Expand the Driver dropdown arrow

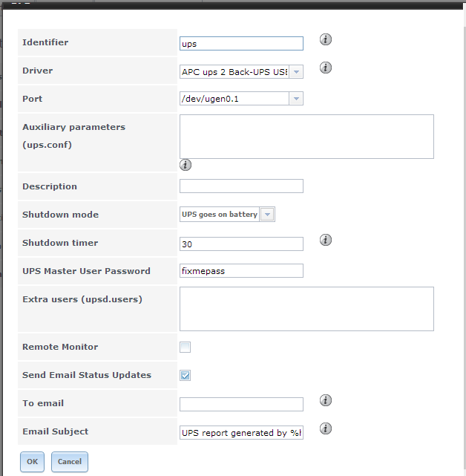[x=296, y=72]
